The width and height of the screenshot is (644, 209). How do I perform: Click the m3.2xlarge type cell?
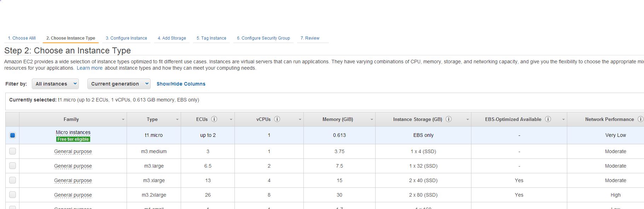click(x=154, y=195)
